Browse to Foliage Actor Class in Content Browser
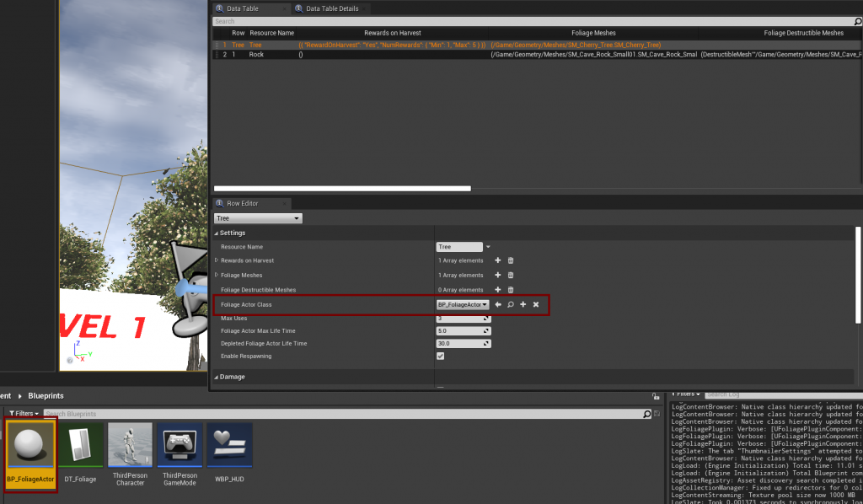 (511, 304)
